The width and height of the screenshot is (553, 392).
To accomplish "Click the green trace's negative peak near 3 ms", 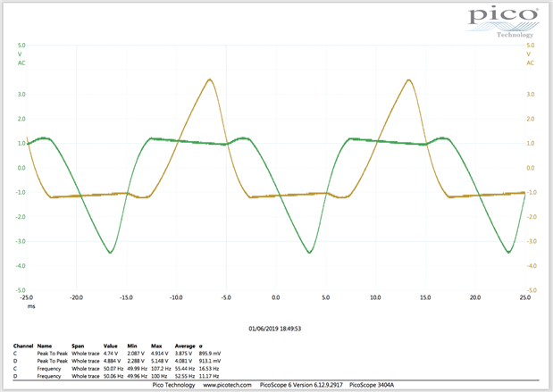I will [309, 252].
